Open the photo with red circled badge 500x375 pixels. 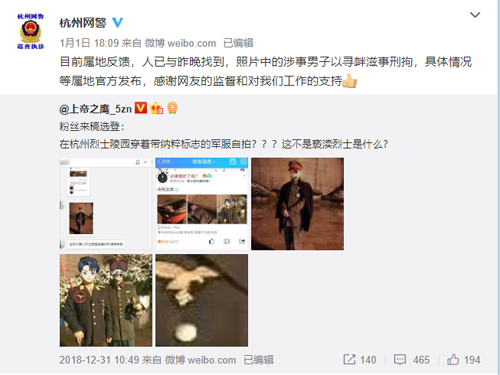pos(106,300)
